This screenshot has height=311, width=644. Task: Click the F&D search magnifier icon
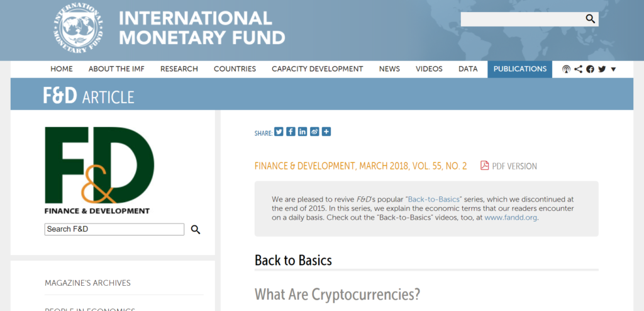196,230
